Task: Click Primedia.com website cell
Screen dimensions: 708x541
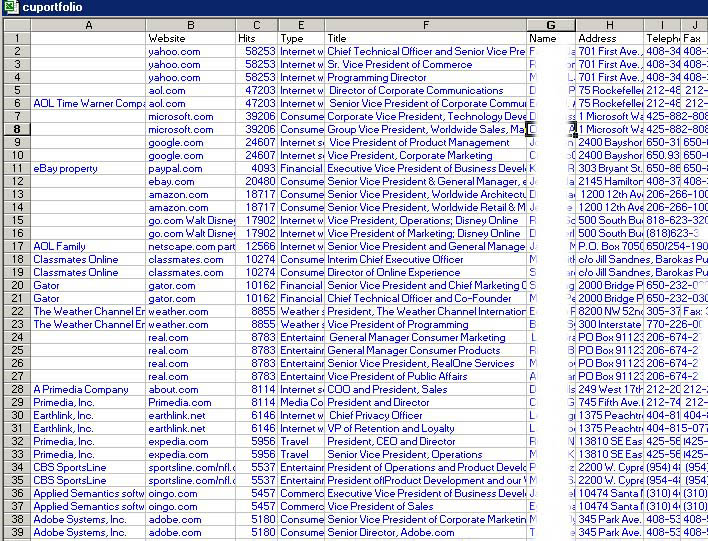Action: click(x=191, y=402)
